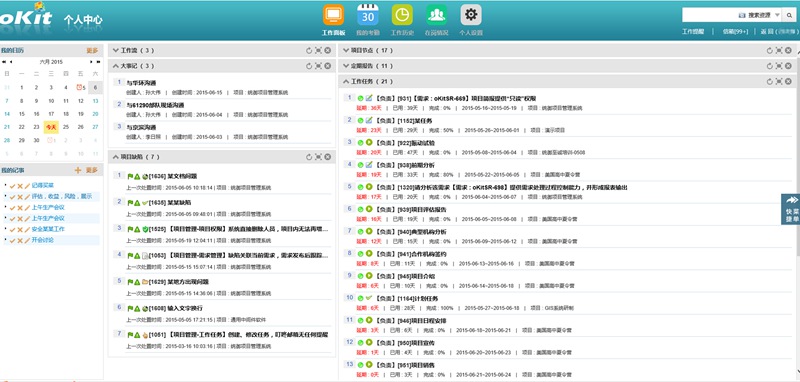Open the calendar icon showing 30

click(367, 15)
